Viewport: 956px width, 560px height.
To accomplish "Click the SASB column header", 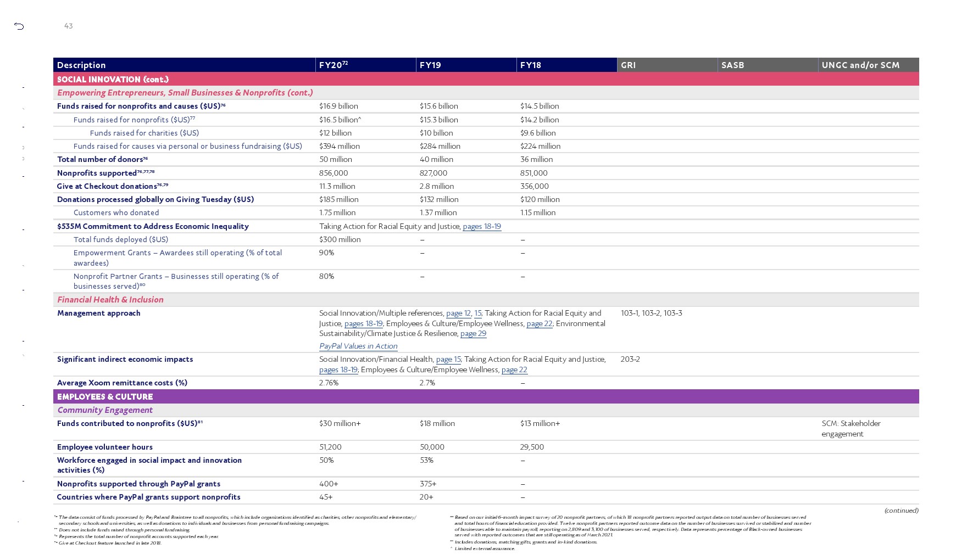I will point(732,65).
